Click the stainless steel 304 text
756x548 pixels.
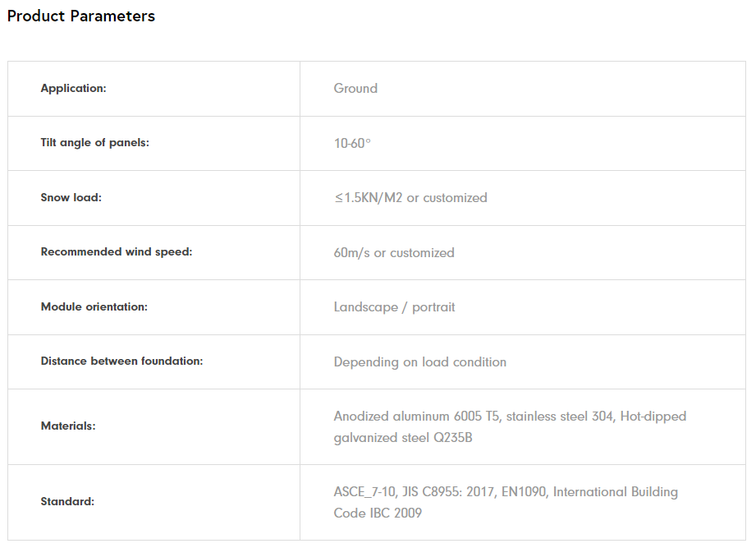(x=559, y=416)
